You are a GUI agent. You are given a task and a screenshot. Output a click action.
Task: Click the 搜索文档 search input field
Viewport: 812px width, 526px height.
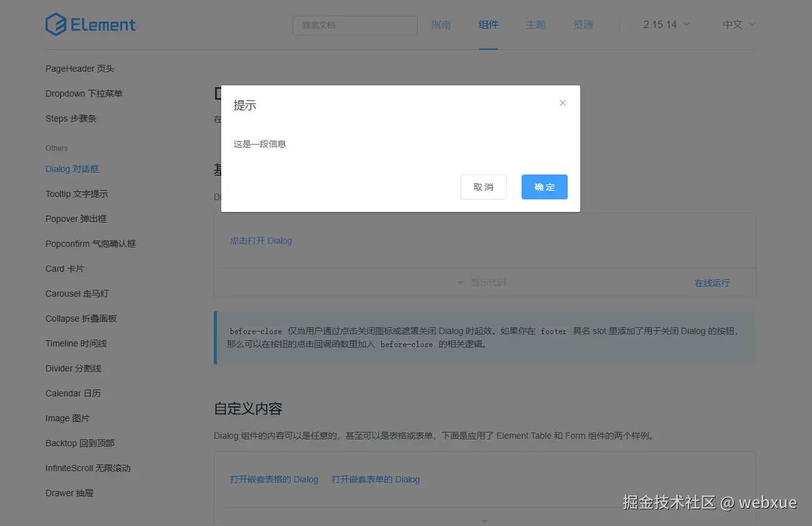(x=355, y=26)
